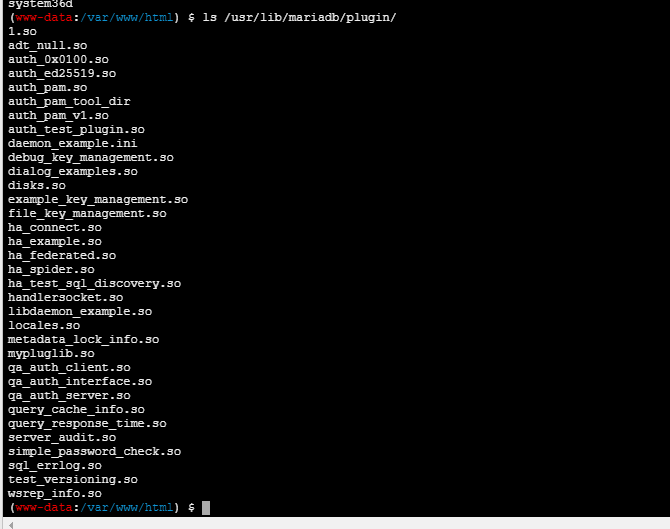Click test_versioning.so entry
The image size is (670, 529).
[73, 479]
